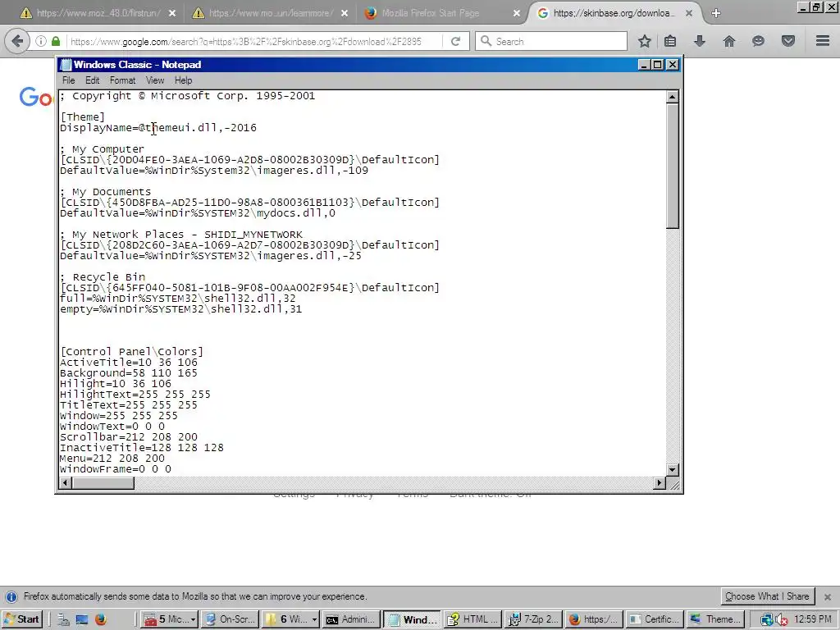Click the Firefox Search box

[x=550, y=41]
